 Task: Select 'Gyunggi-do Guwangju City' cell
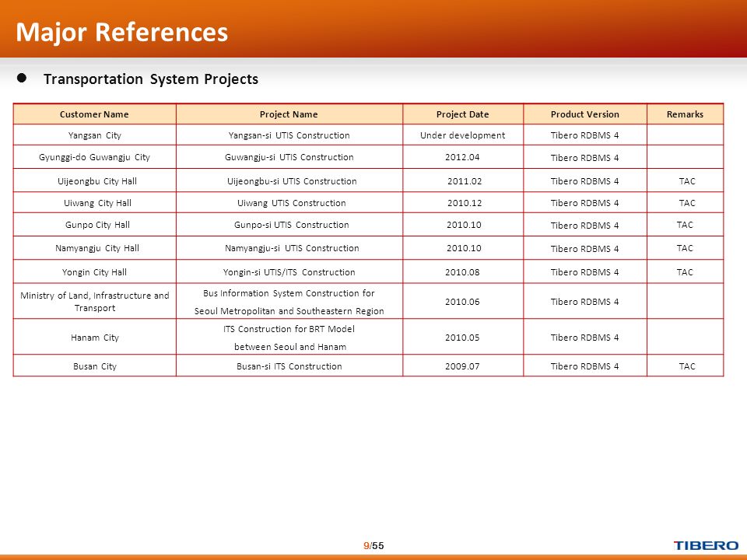(x=94, y=157)
